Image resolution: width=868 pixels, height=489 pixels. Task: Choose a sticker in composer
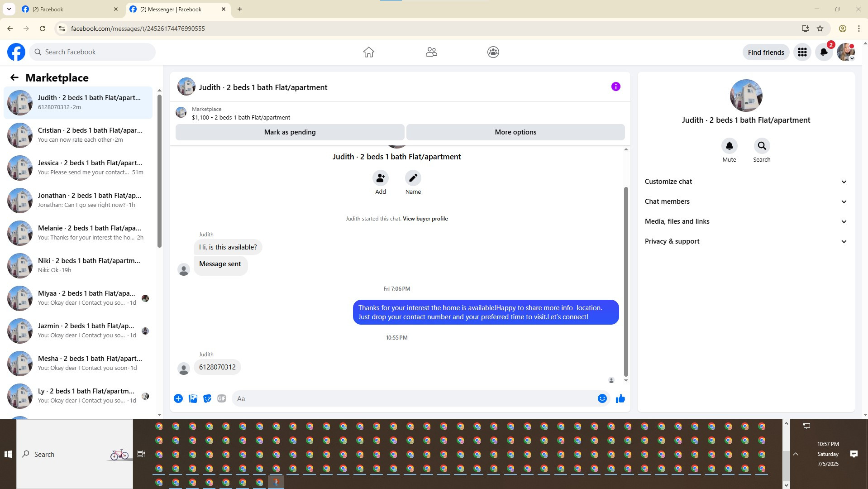click(x=207, y=398)
